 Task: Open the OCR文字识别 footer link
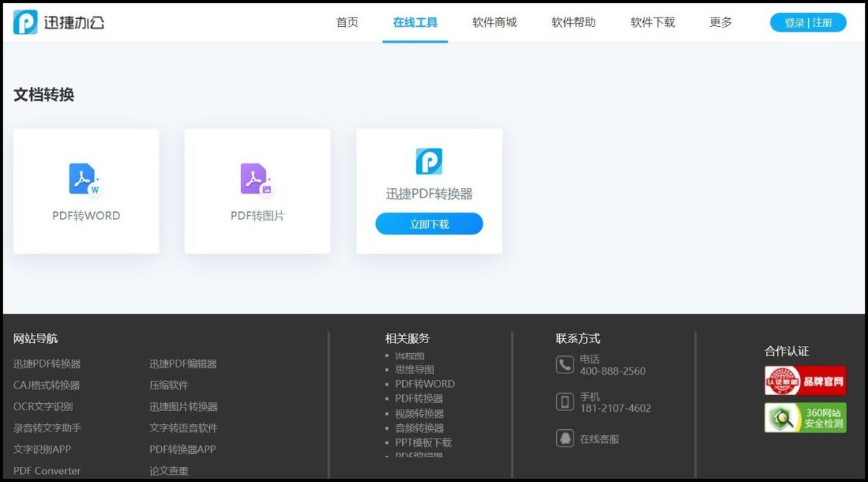click(43, 407)
